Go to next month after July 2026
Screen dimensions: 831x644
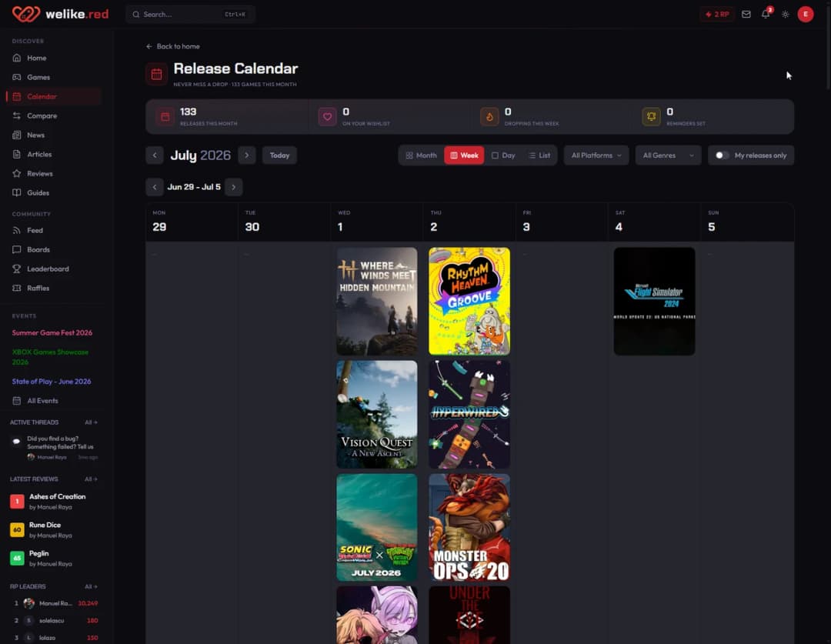coord(246,155)
